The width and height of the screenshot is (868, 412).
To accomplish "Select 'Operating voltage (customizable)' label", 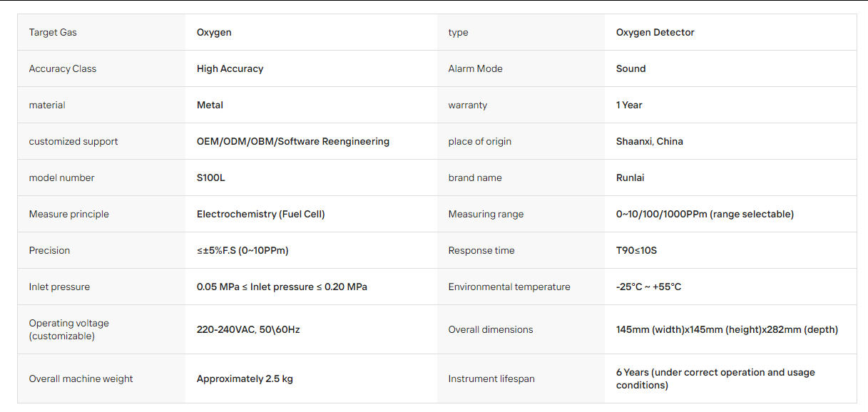I will coord(68,329).
